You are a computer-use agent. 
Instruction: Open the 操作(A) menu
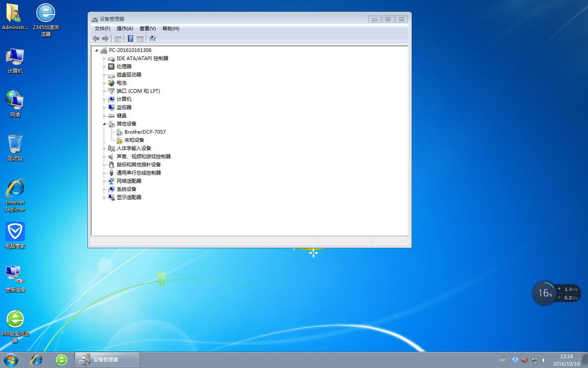point(125,28)
